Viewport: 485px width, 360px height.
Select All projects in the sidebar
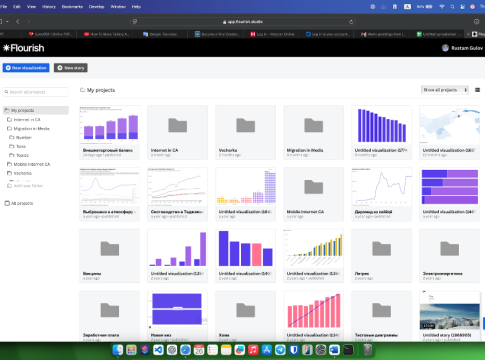tap(19, 203)
